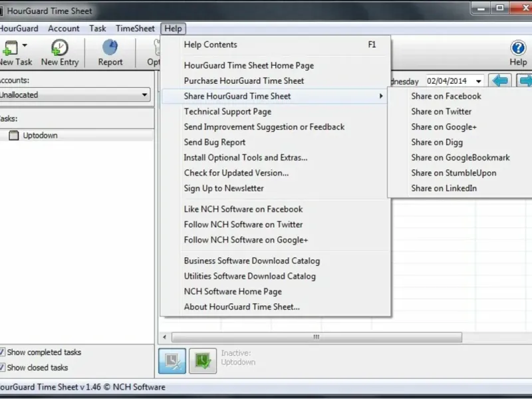Screen dimensions: 532x399
Task: Select Follow NCH Software on Google+
Action: coord(275,240)
